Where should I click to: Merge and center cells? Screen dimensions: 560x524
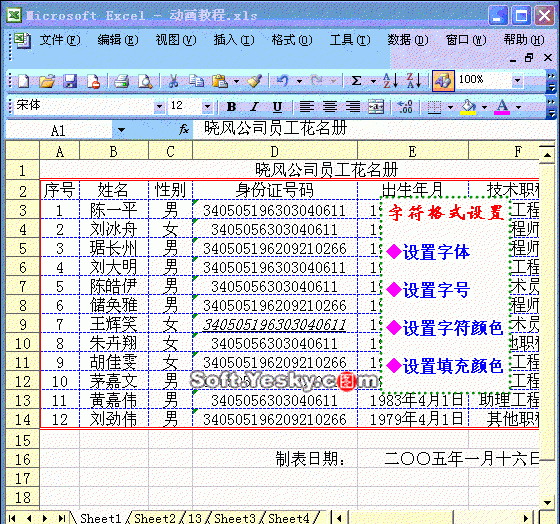376,106
